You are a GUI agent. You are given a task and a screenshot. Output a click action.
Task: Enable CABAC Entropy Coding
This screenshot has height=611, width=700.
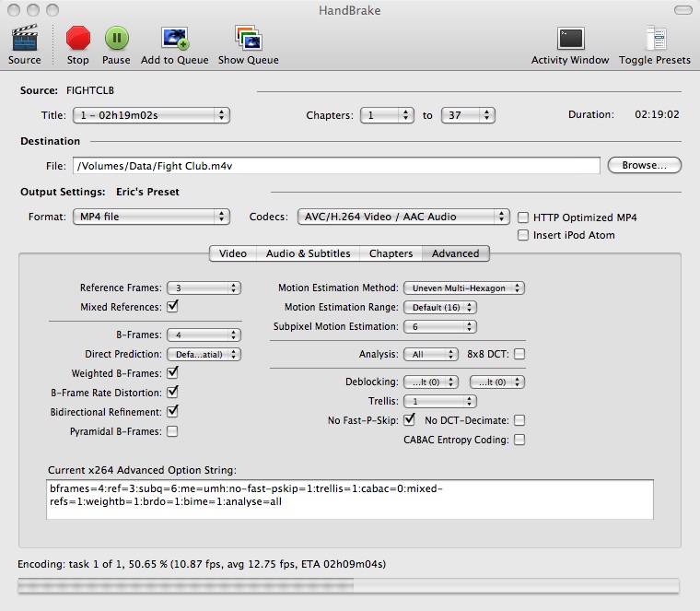point(519,440)
